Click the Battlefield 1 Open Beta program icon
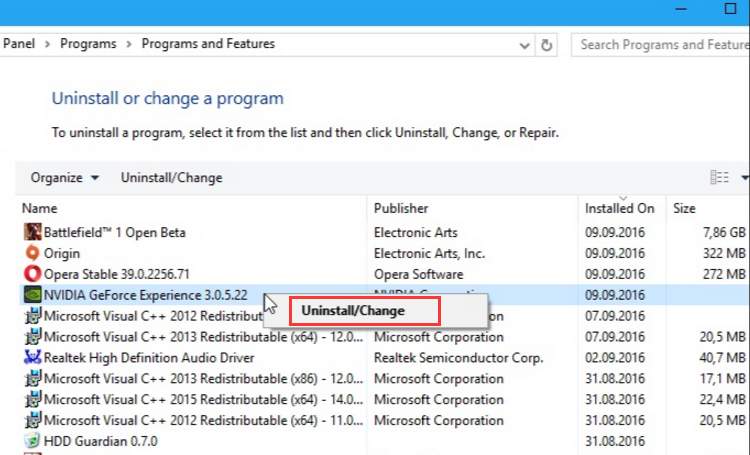This screenshot has width=750, height=455. pos(33,232)
